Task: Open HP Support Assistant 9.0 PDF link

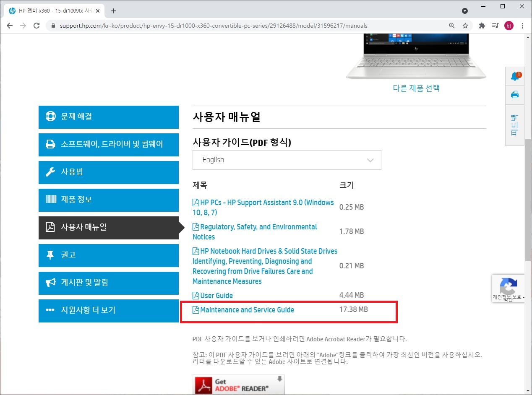Action: tap(263, 208)
